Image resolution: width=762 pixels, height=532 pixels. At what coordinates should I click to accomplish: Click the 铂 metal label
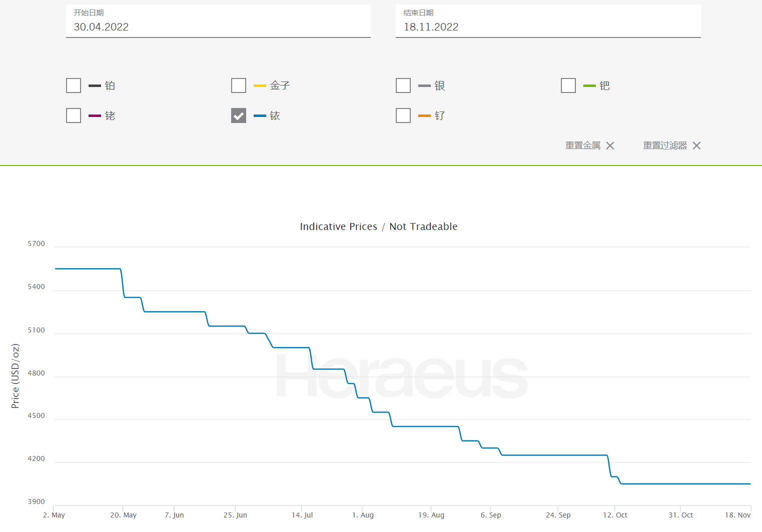click(x=110, y=85)
